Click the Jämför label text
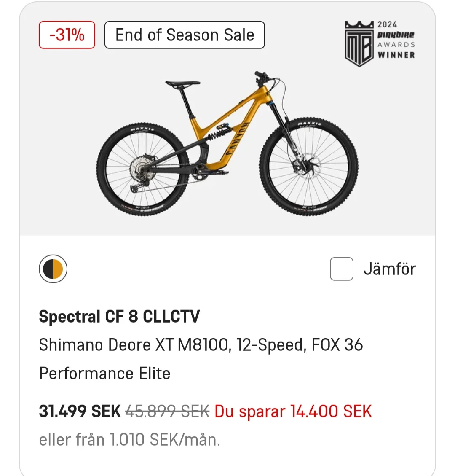This screenshot has height=476, width=455. tap(390, 269)
